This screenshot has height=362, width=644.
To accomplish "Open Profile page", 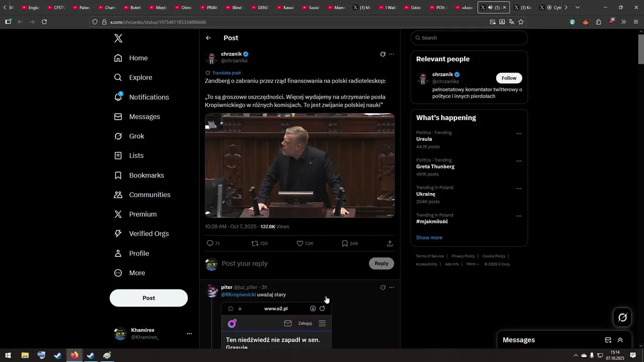I will point(131,253).
